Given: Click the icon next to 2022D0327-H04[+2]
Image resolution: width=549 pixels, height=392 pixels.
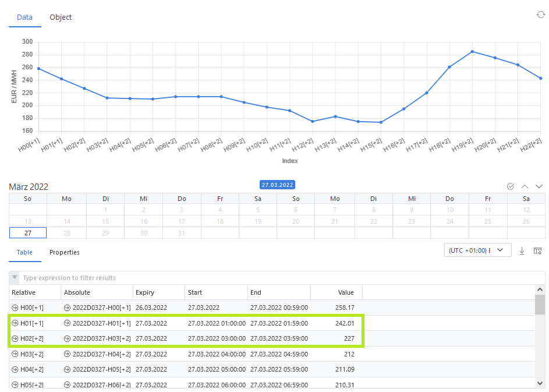Looking at the screenshot, I should pyautogui.click(x=68, y=354).
